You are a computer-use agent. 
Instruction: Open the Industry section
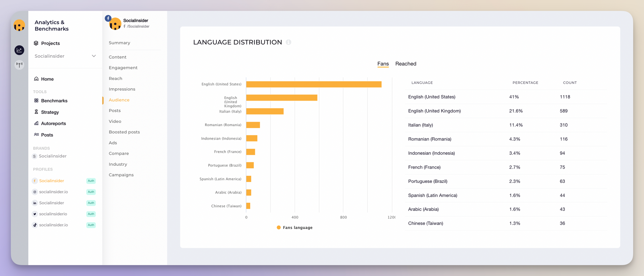point(118,164)
